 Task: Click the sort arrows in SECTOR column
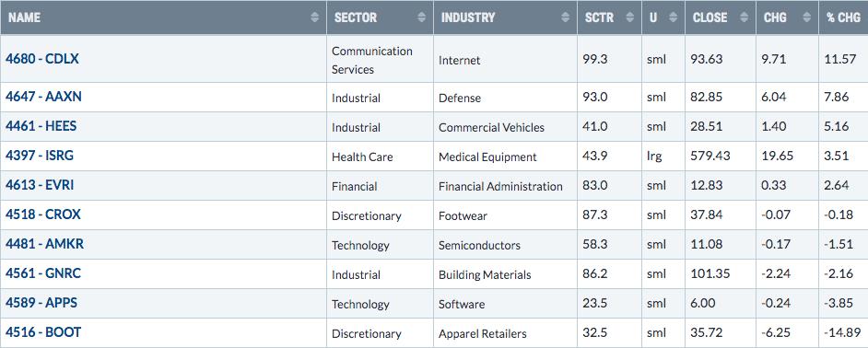tap(422, 17)
